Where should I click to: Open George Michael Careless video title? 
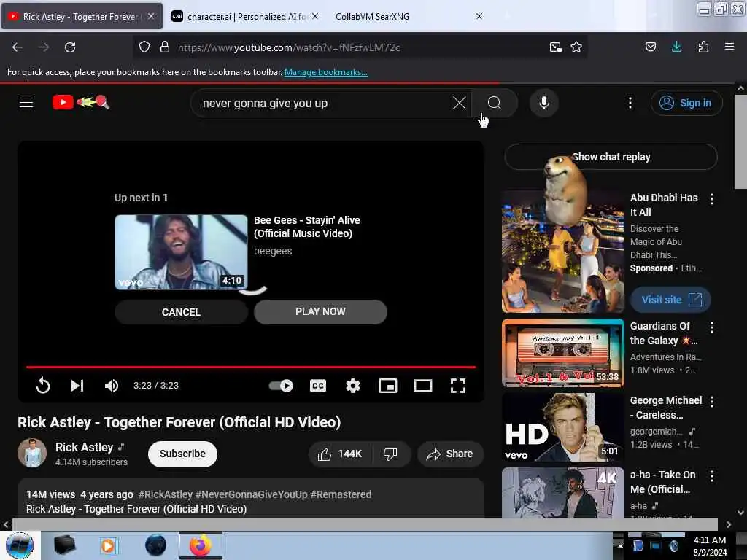coord(665,408)
